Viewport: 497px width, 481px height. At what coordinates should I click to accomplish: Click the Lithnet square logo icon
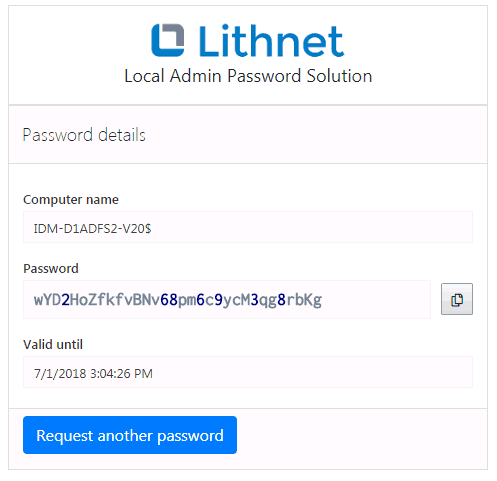coord(168,40)
